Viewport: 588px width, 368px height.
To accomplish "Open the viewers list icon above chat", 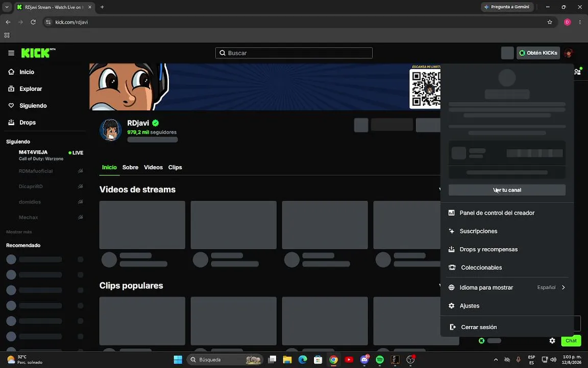I will [x=578, y=71].
